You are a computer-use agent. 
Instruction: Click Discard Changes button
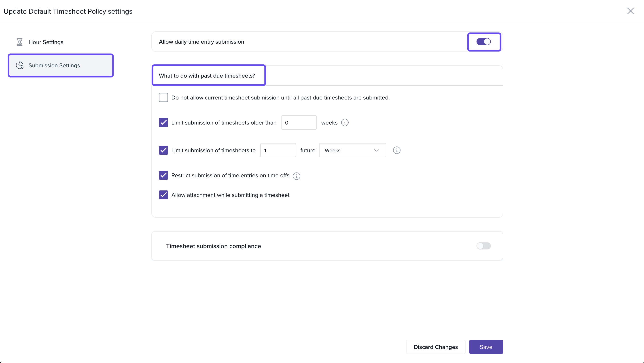click(x=436, y=347)
